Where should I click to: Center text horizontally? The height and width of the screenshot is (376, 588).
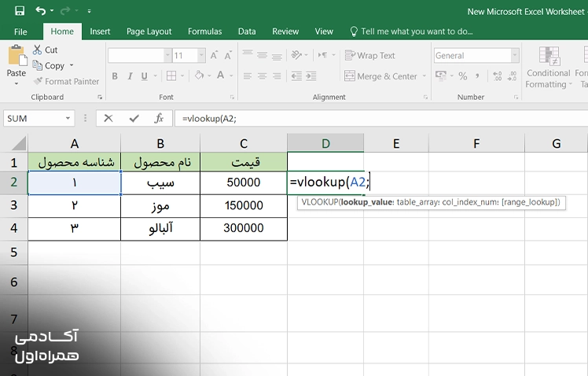click(x=262, y=76)
